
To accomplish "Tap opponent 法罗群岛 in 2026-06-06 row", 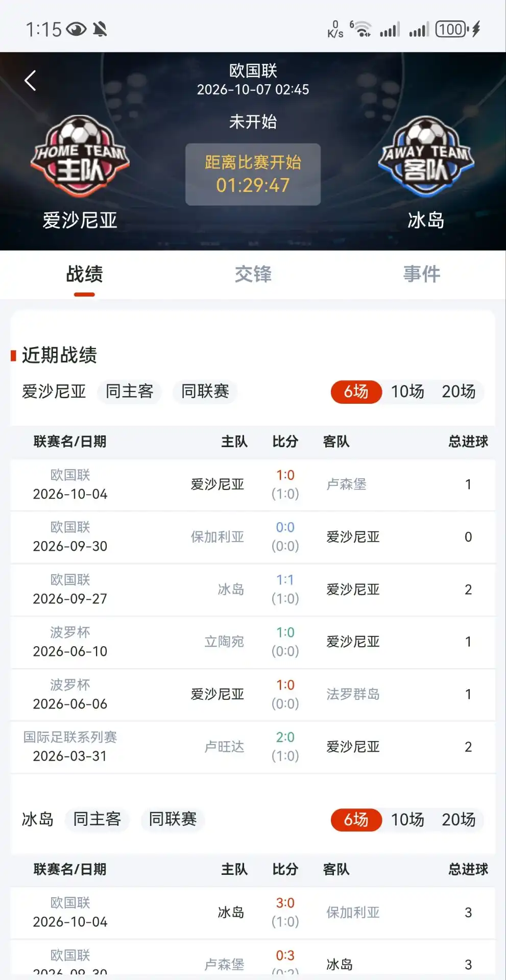I will 353,694.
